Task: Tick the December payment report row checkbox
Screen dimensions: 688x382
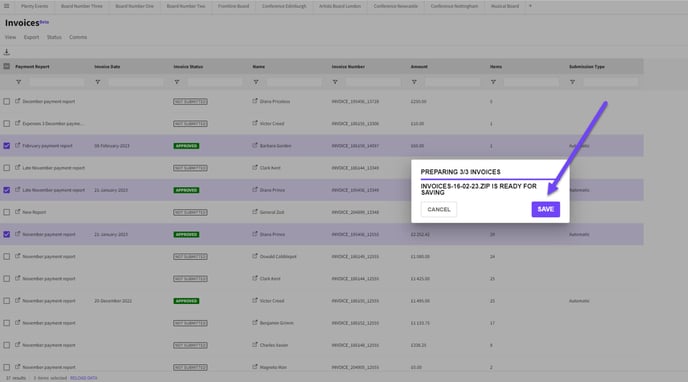Action: pos(7,101)
